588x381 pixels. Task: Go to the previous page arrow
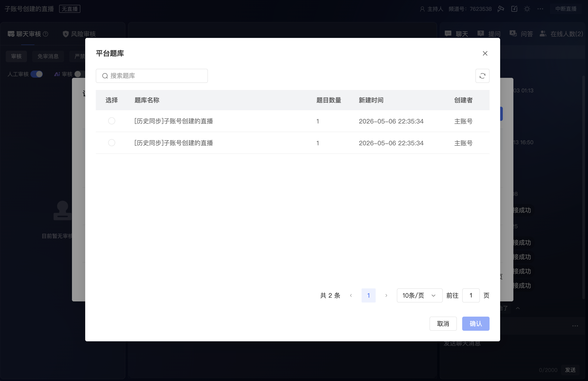pos(351,295)
